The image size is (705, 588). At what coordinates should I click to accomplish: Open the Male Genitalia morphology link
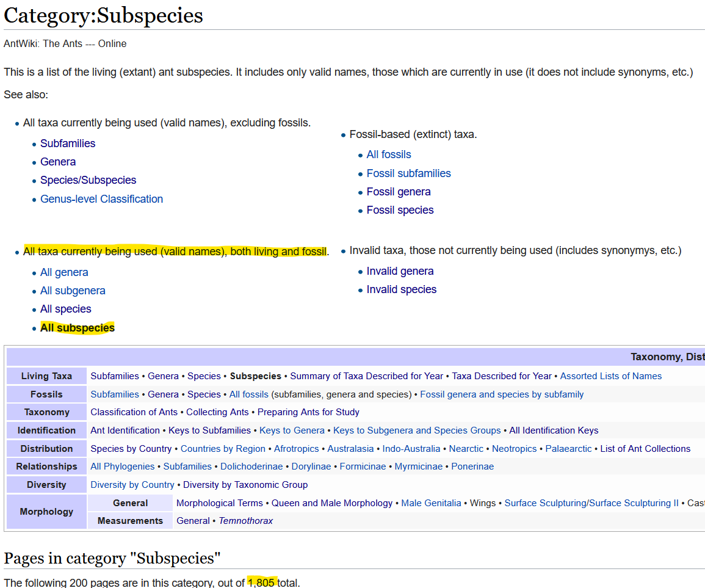(431, 503)
